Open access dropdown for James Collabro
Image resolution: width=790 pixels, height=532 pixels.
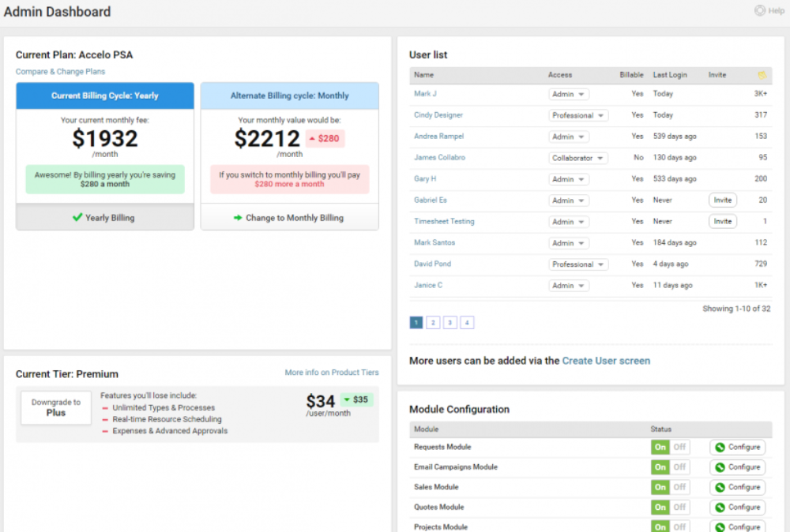point(578,158)
